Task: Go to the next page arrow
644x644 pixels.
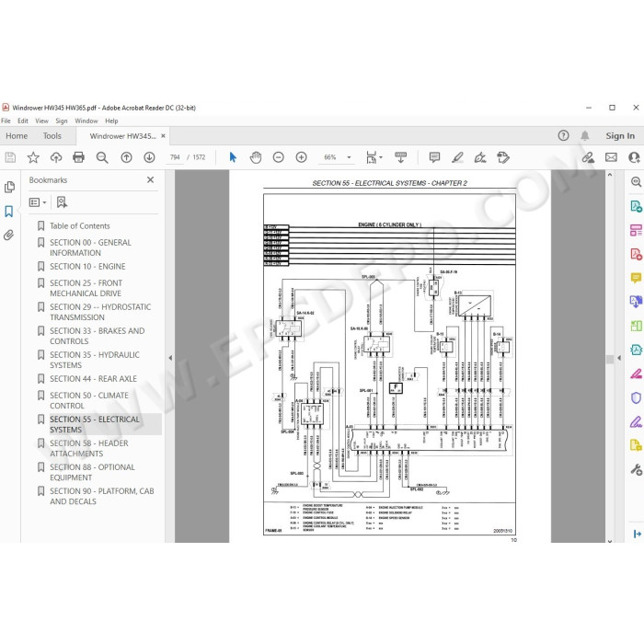Action: pyautogui.click(x=149, y=157)
